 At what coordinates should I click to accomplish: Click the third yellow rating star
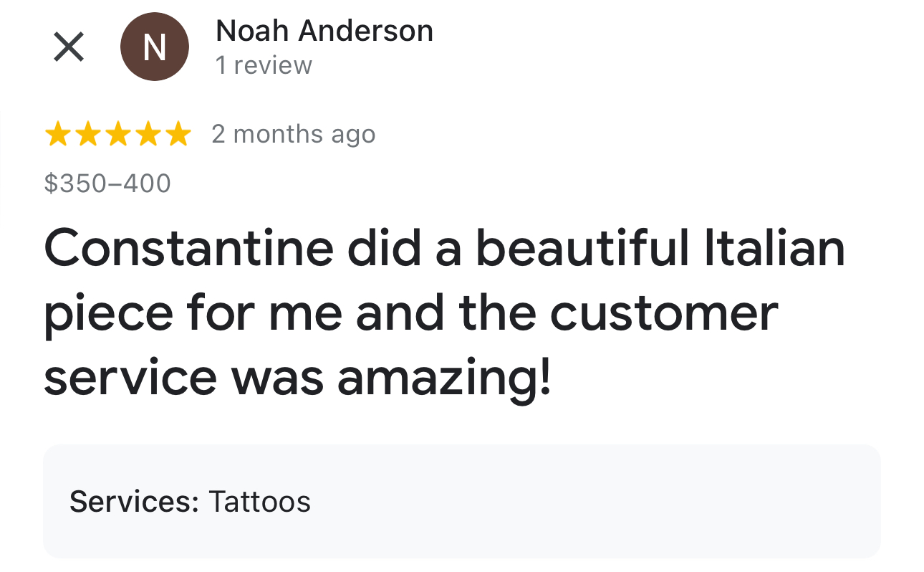117,134
